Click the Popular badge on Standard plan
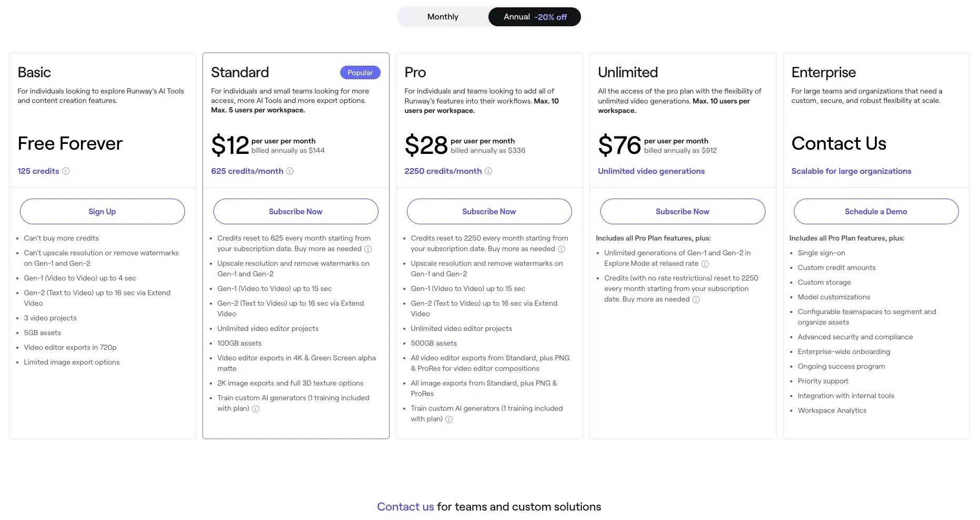 pyautogui.click(x=360, y=72)
